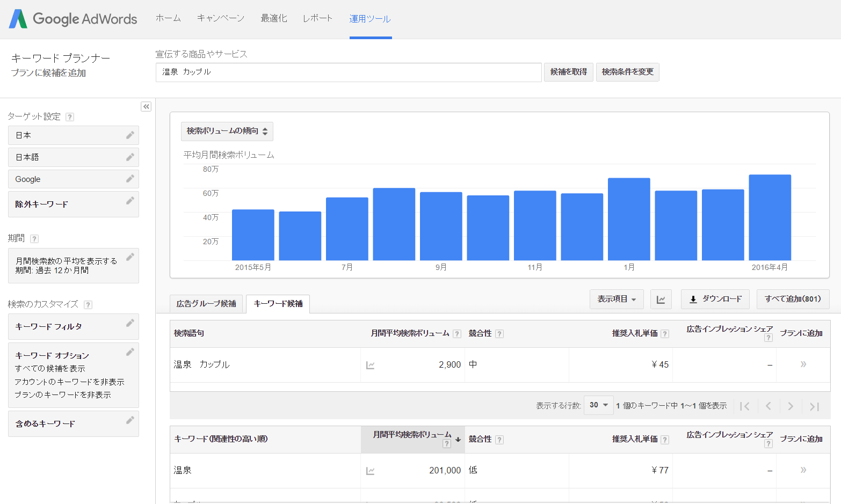Change rows per page dropdown showing 30
This screenshot has width=841, height=504.
(599, 405)
